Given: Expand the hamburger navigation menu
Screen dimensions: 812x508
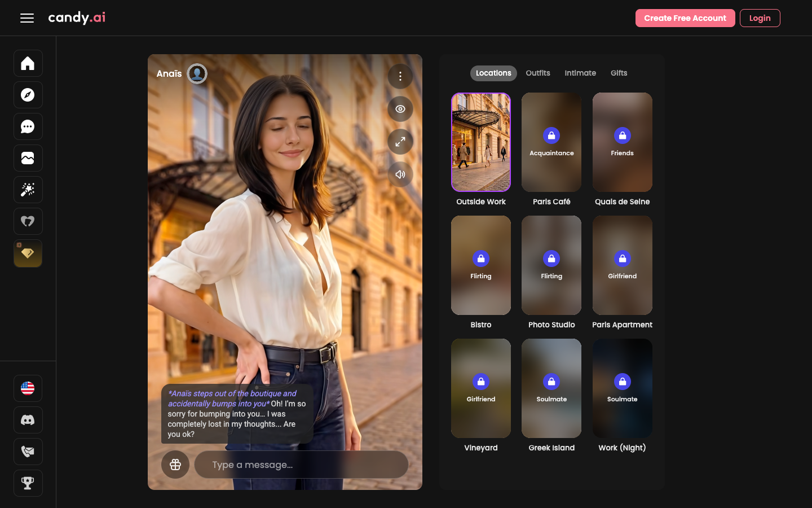Looking at the screenshot, I should tap(27, 18).
